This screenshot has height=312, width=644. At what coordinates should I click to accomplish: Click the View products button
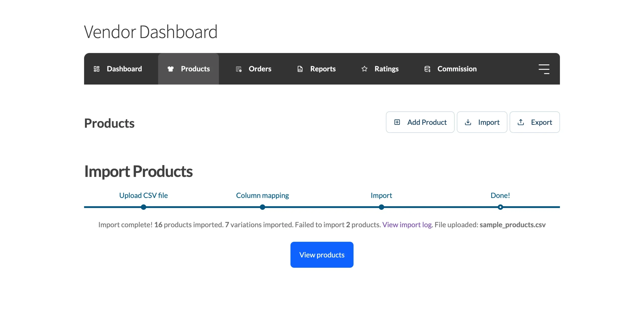point(322,255)
